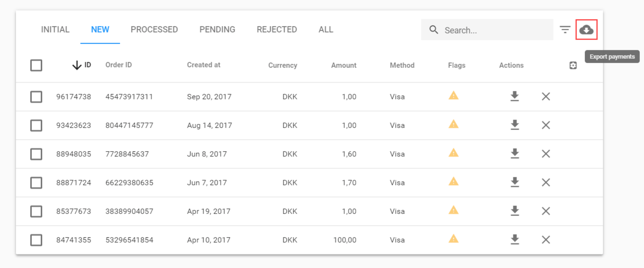Check the box for payment 96174738

pos(36,97)
